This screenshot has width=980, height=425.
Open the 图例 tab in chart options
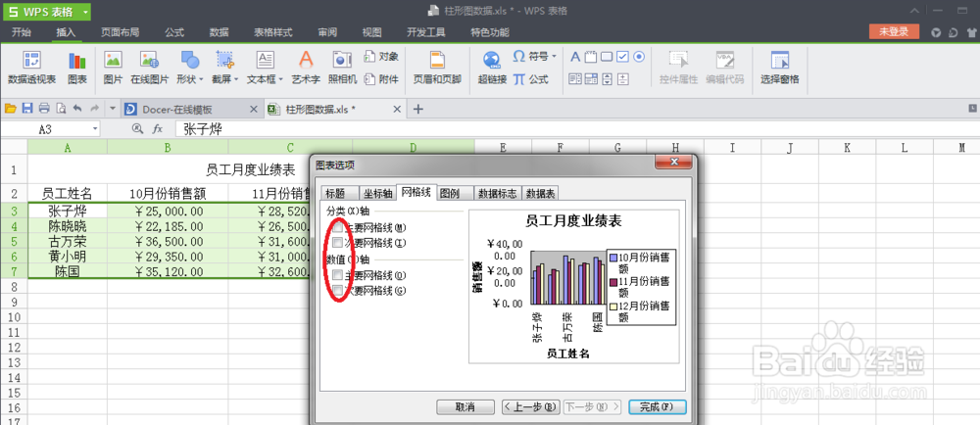(455, 194)
